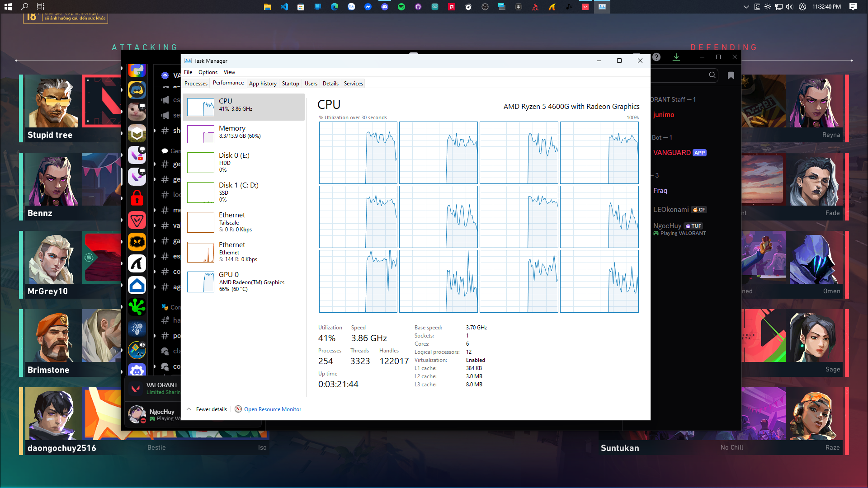Viewport: 868px width, 488px height.
Task: Open the volume control in system tray
Action: click(x=789, y=7)
